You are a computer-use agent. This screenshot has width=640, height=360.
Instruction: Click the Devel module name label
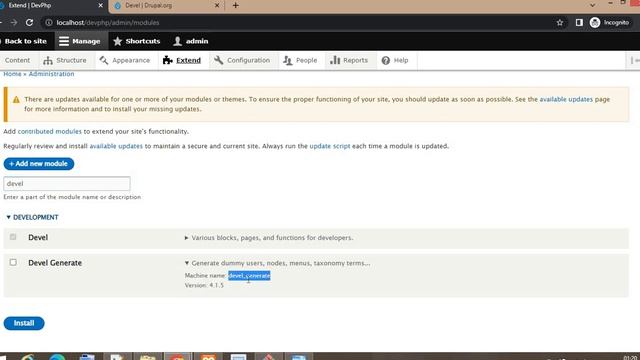click(38, 238)
